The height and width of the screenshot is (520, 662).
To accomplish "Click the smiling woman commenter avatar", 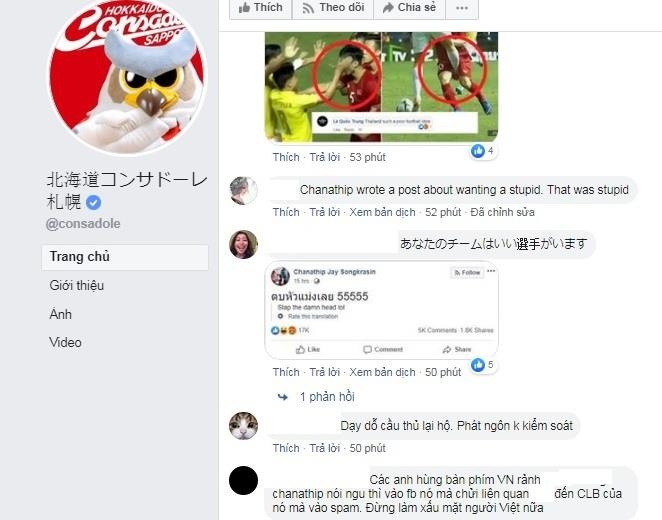I will coord(243,244).
